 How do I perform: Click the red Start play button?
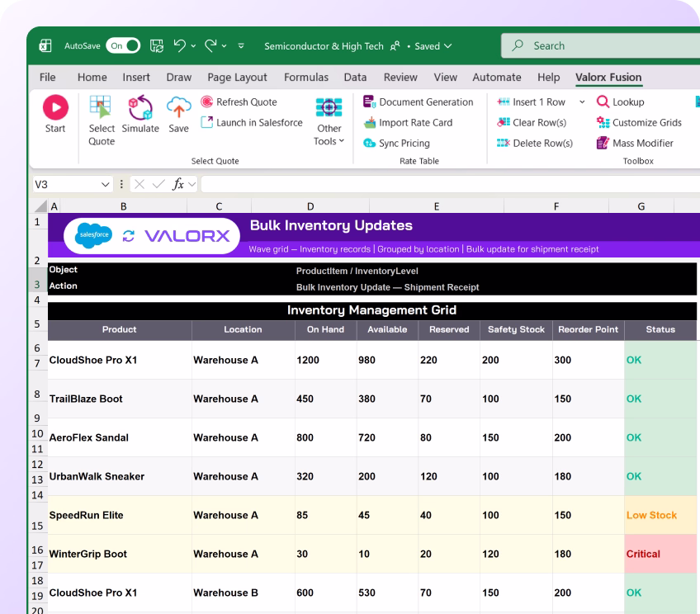coord(55,107)
